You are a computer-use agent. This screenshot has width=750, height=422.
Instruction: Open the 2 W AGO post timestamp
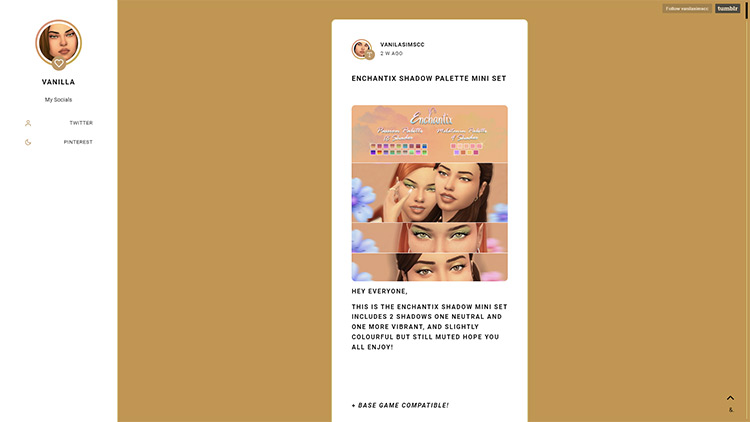point(391,54)
